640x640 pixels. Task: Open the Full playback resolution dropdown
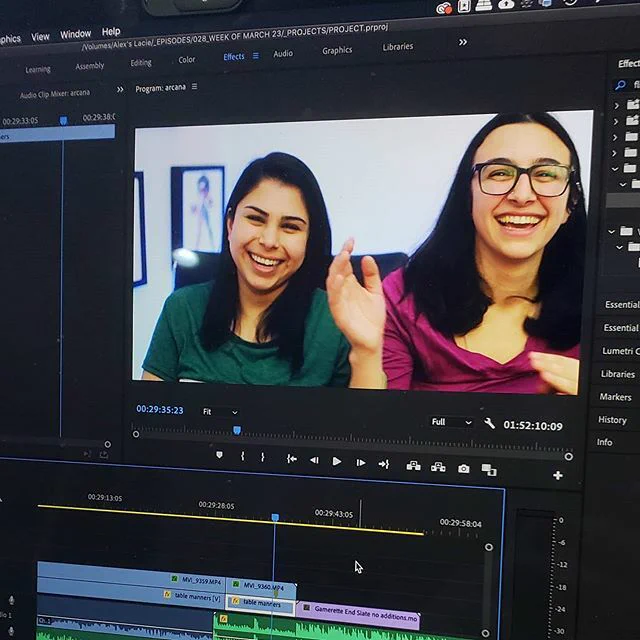pos(452,422)
